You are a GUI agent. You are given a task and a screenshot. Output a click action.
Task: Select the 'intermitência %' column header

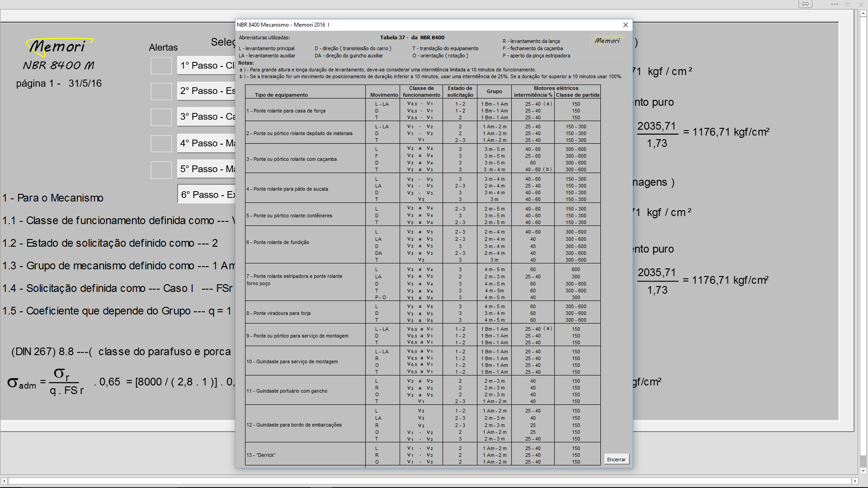[533, 95]
